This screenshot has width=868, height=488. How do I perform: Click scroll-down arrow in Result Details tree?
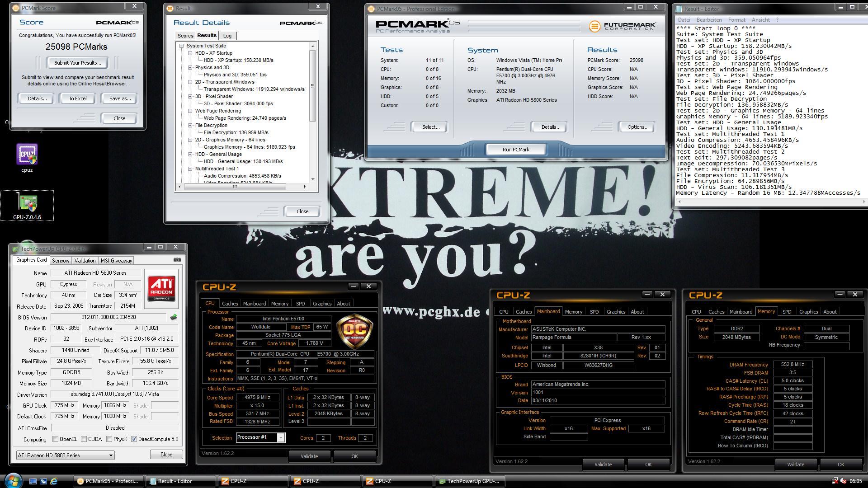312,179
